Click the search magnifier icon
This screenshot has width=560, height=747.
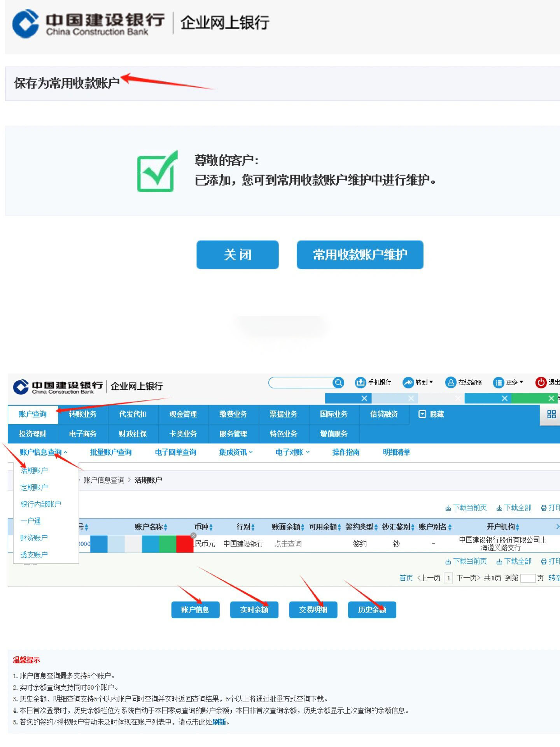click(x=339, y=382)
